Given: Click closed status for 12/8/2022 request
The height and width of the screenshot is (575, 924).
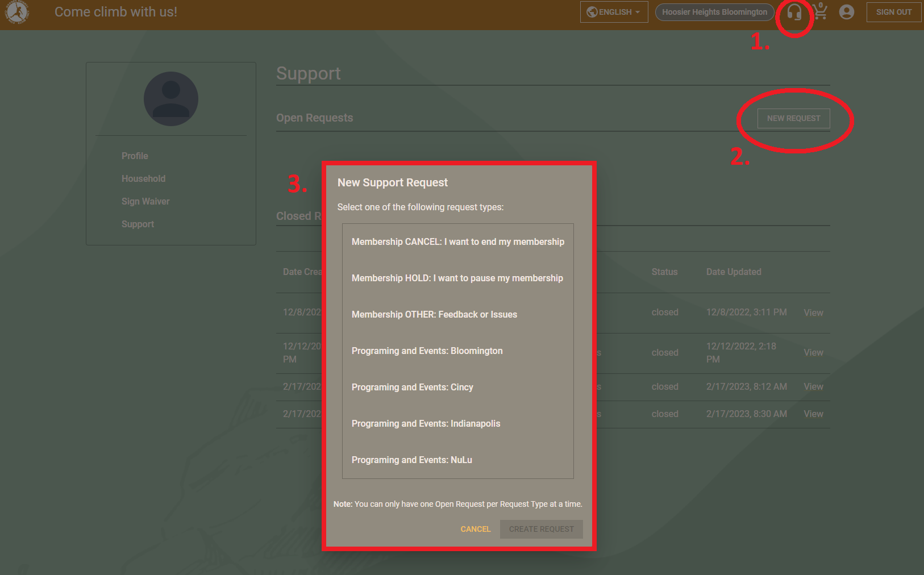Looking at the screenshot, I should [x=665, y=312].
